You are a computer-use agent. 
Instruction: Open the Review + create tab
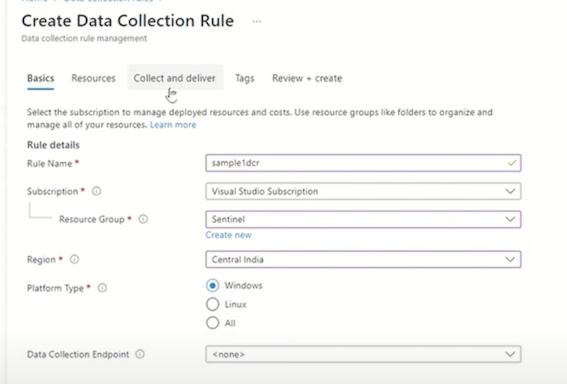(307, 78)
